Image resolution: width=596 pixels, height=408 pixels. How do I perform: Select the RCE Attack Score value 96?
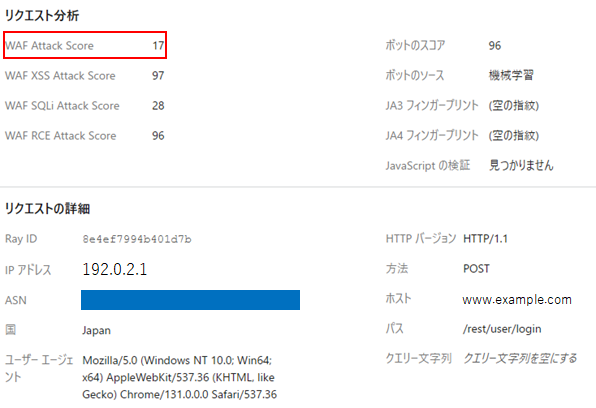pos(158,136)
